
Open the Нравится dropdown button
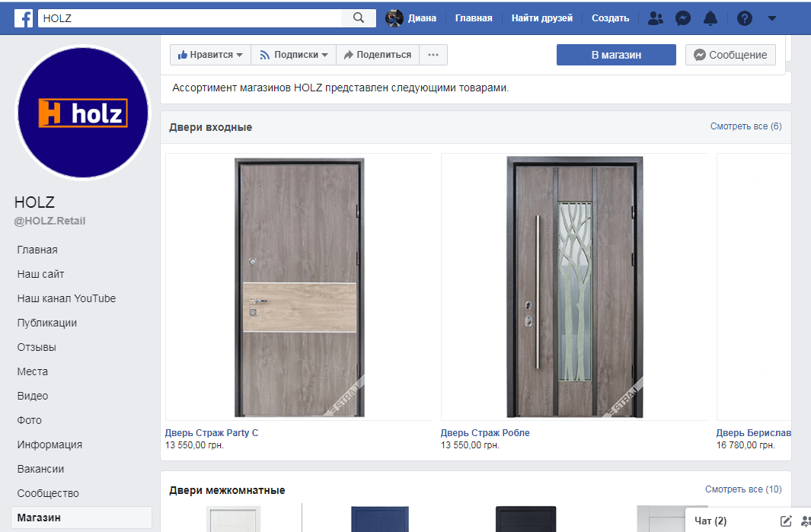point(210,55)
